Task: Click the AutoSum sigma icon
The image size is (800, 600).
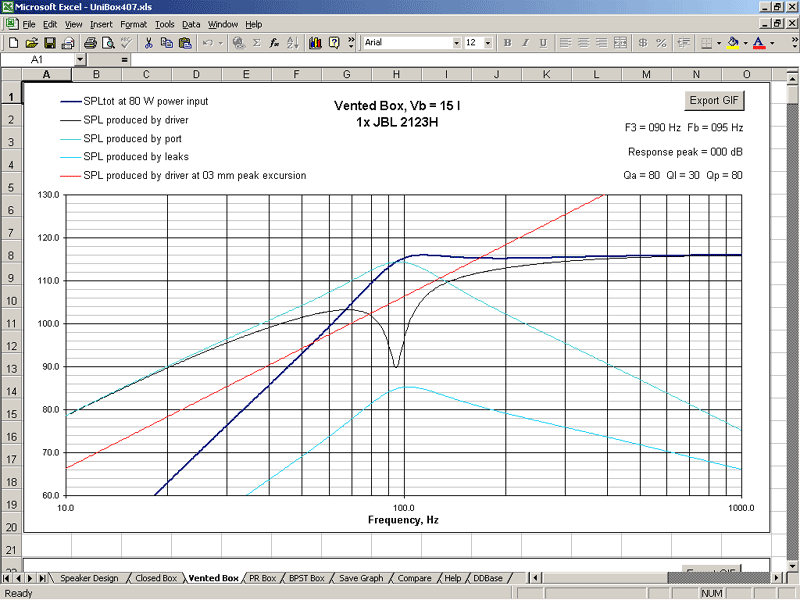Action: point(257,43)
